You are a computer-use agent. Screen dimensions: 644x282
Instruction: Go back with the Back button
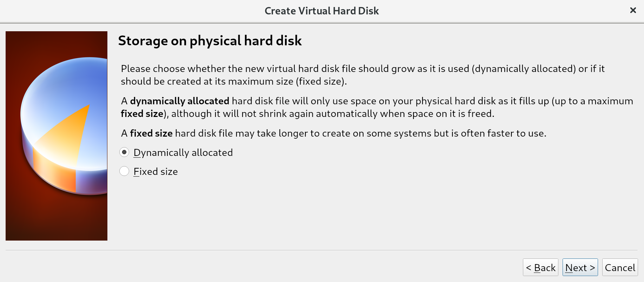540,268
